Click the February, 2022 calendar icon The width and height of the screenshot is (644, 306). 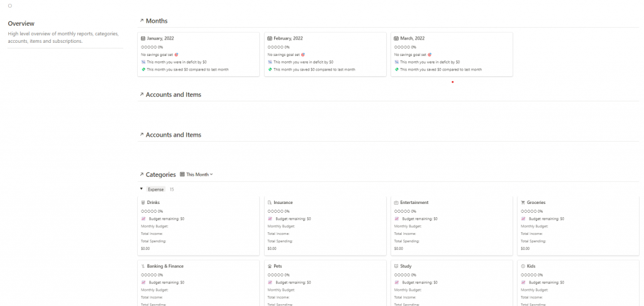pyautogui.click(x=270, y=38)
